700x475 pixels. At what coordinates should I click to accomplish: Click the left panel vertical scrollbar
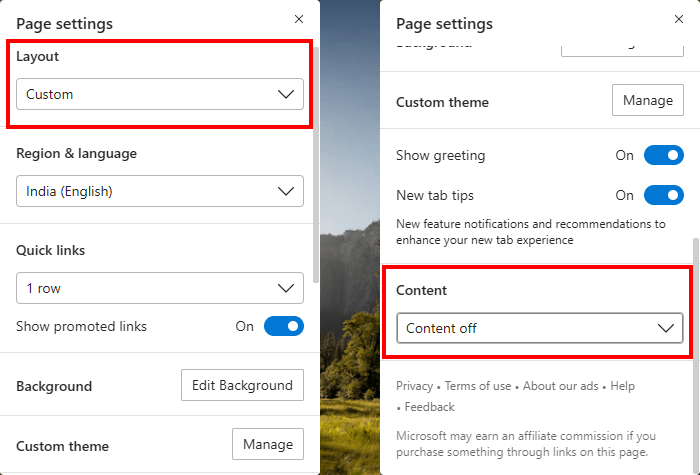tap(316, 160)
